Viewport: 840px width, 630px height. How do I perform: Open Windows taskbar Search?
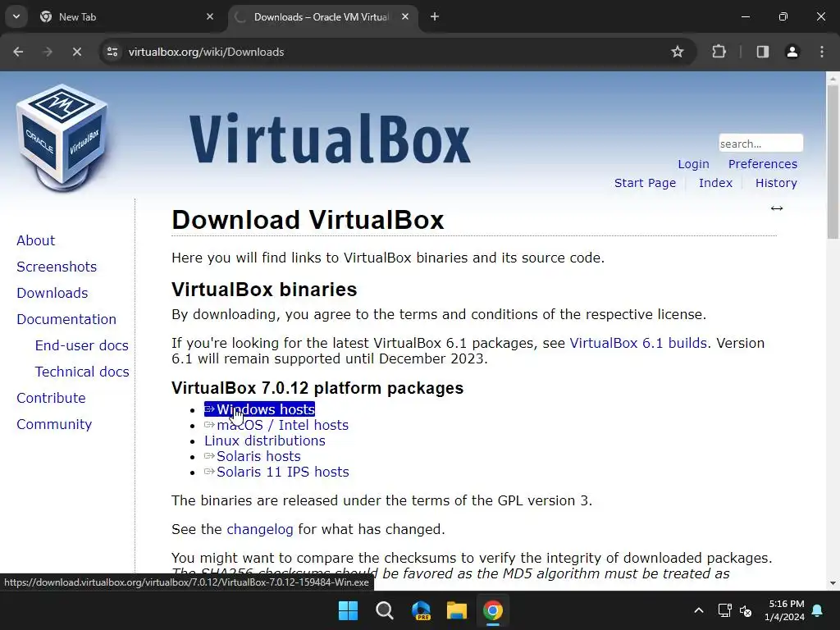pyautogui.click(x=385, y=610)
